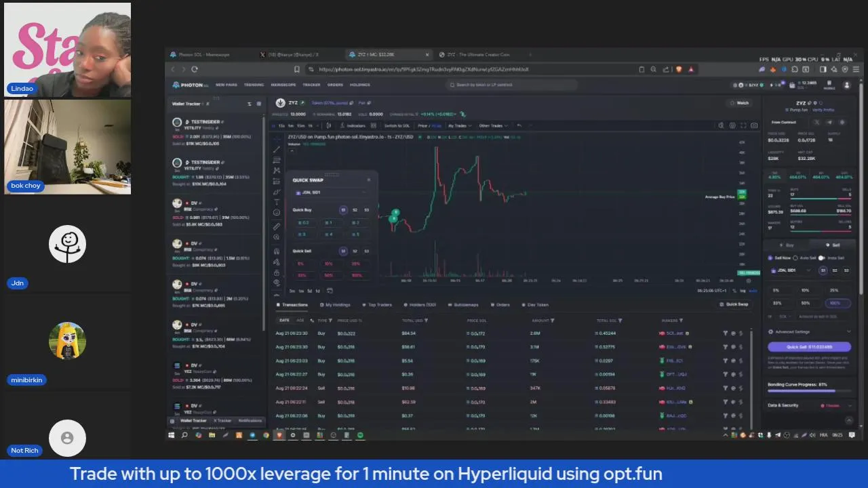
Task: Open chart settings gear icon
Action: pyautogui.click(x=732, y=125)
